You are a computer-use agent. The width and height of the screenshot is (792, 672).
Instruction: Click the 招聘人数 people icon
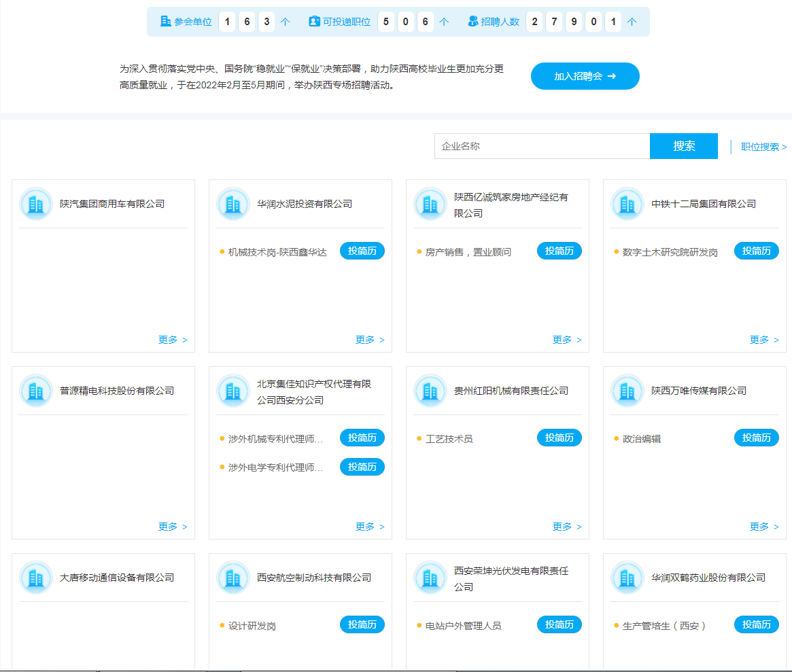[x=472, y=21]
